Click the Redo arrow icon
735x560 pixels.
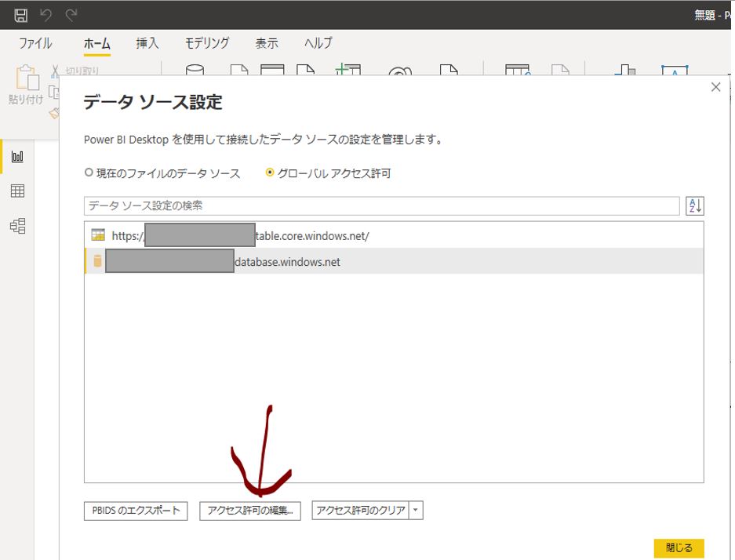pyautogui.click(x=71, y=15)
